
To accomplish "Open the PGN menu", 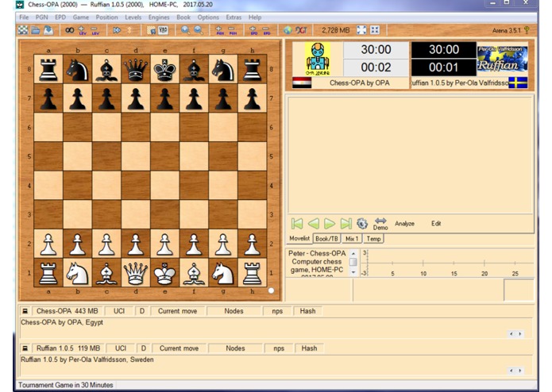I will [x=41, y=17].
